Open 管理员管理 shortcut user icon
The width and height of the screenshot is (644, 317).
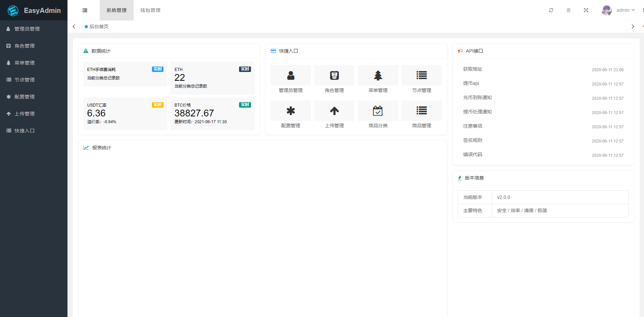click(291, 75)
